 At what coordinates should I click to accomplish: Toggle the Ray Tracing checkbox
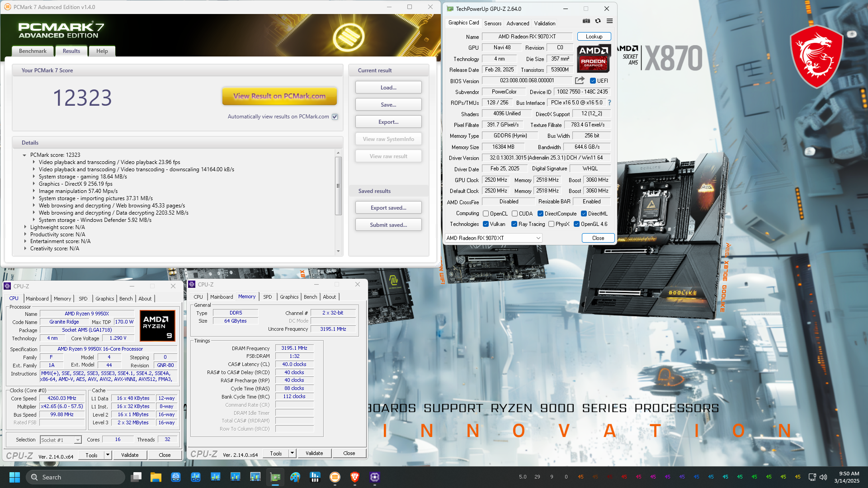click(x=514, y=224)
